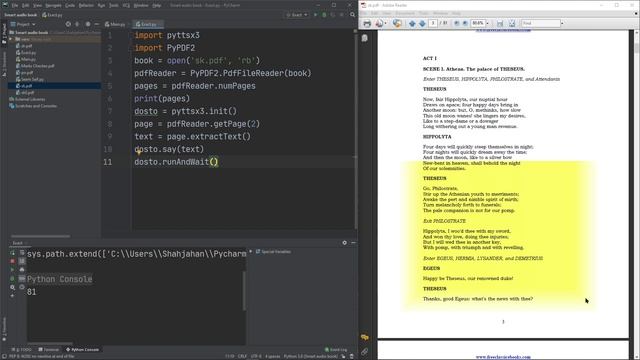Click the console output '81'
This screenshot has height=360, width=640.
[x=31, y=292]
